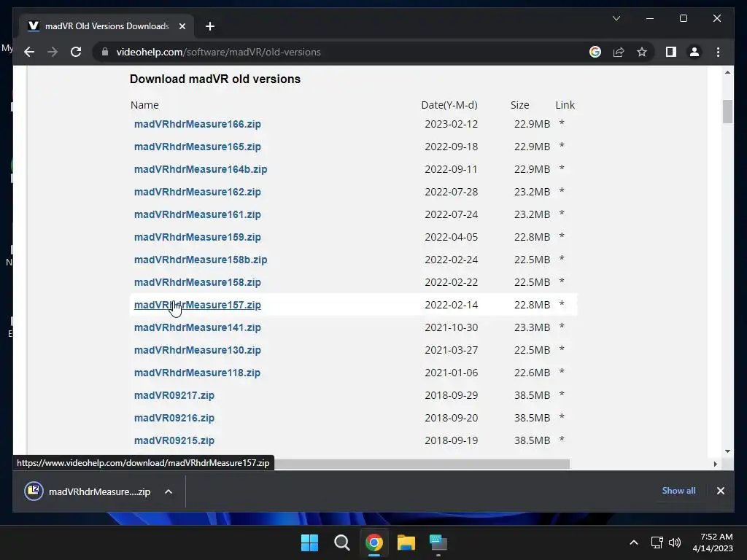Click the date 2023-02-12

pyautogui.click(x=451, y=124)
